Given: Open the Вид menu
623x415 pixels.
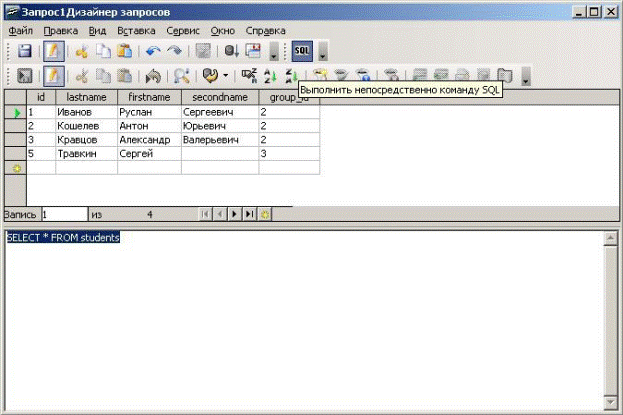Looking at the screenshot, I should click(x=97, y=31).
